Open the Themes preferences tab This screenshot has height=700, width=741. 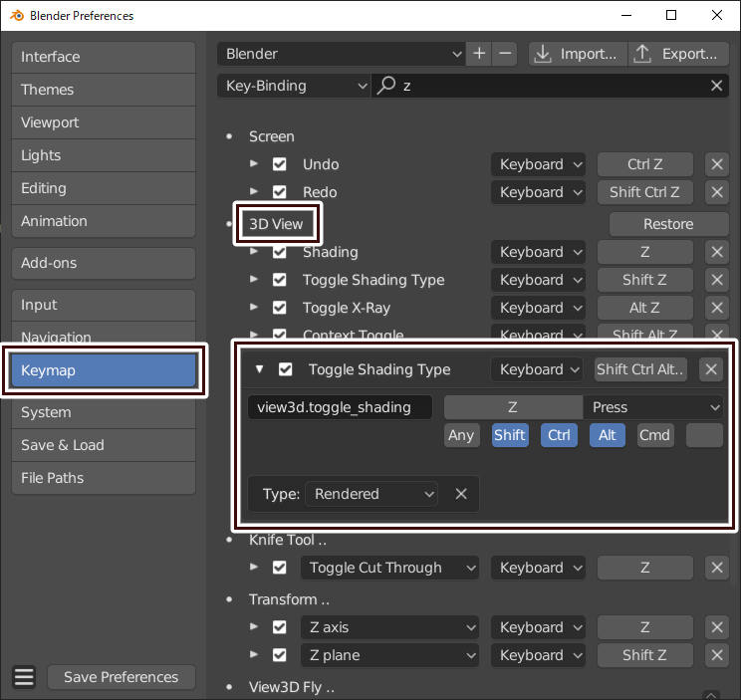104,90
